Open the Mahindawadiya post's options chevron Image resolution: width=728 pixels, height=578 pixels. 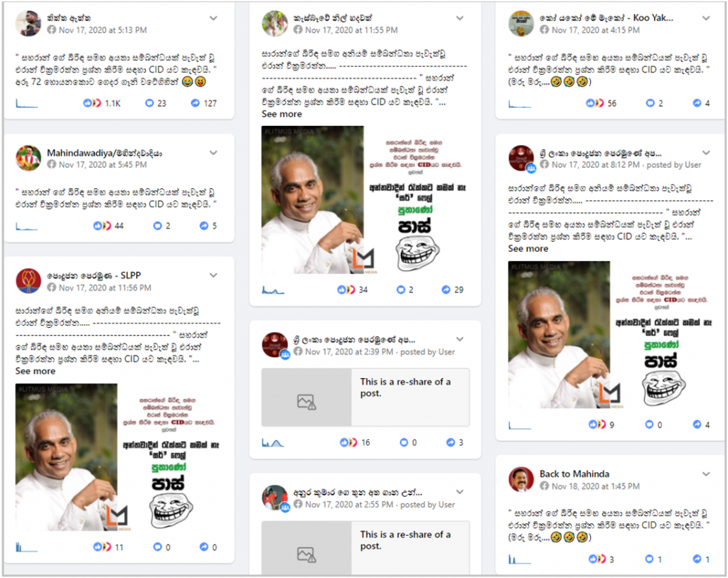(213, 153)
